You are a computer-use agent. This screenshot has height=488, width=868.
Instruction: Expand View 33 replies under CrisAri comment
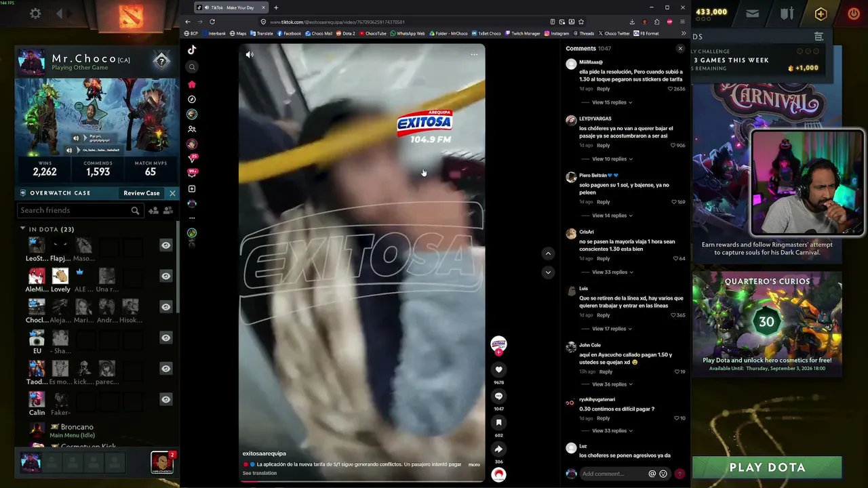[612, 272]
